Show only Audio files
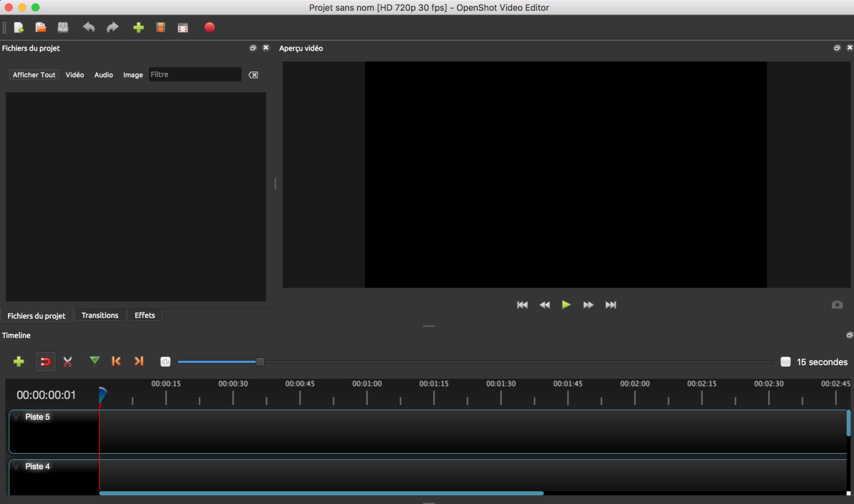 [x=104, y=75]
